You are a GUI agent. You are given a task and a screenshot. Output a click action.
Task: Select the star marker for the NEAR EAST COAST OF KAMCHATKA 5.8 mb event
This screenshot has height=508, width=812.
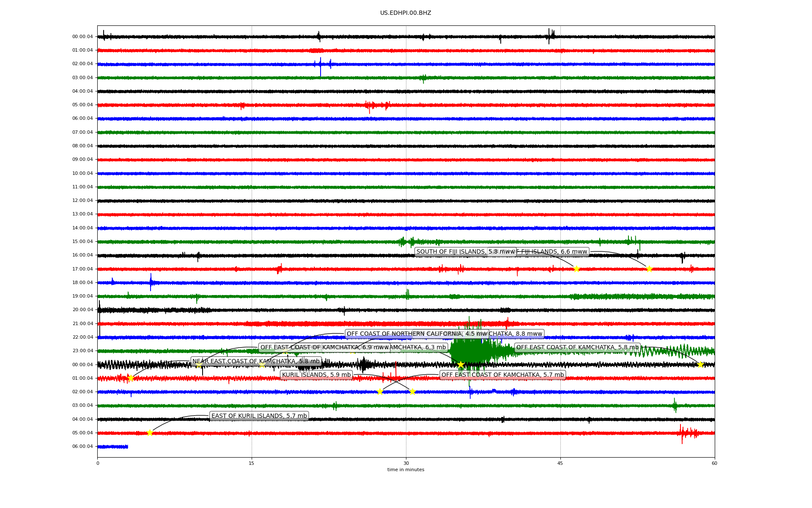click(x=131, y=378)
